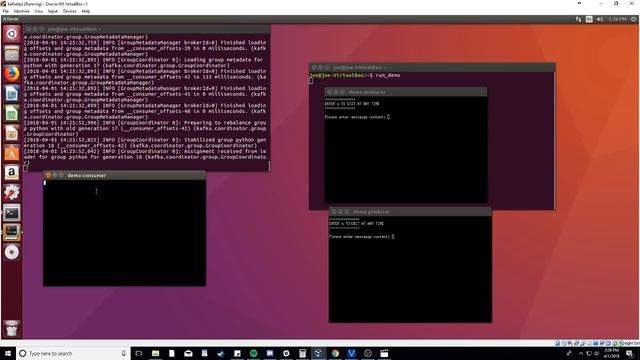Open the VirtualBox File menu

pos(6,11)
